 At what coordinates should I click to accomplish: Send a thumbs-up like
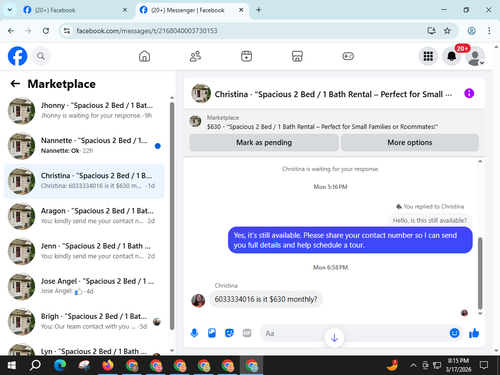[x=474, y=333]
